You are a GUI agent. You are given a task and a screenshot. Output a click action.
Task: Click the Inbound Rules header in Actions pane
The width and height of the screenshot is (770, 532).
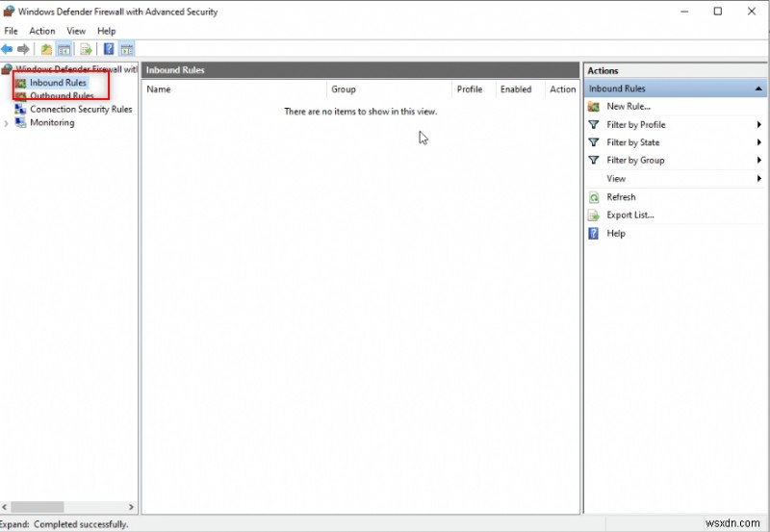[676, 89]
